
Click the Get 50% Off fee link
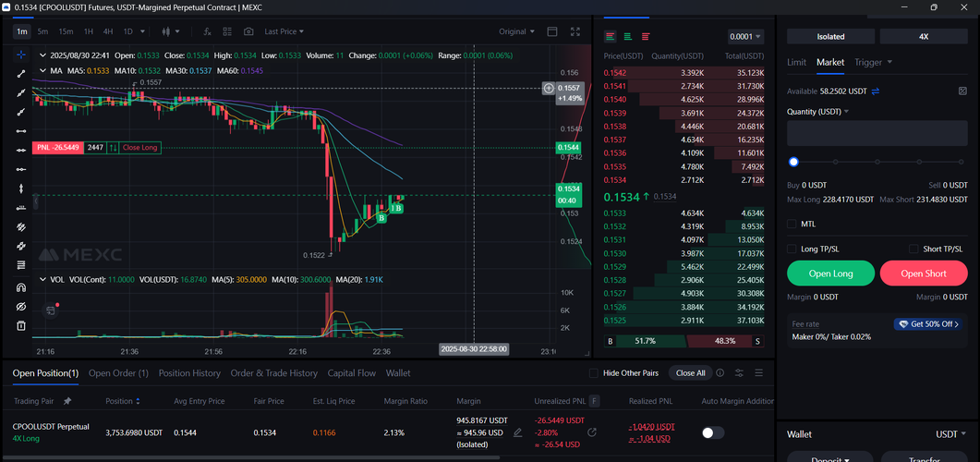pyautogui.click(x=927, y=323)
